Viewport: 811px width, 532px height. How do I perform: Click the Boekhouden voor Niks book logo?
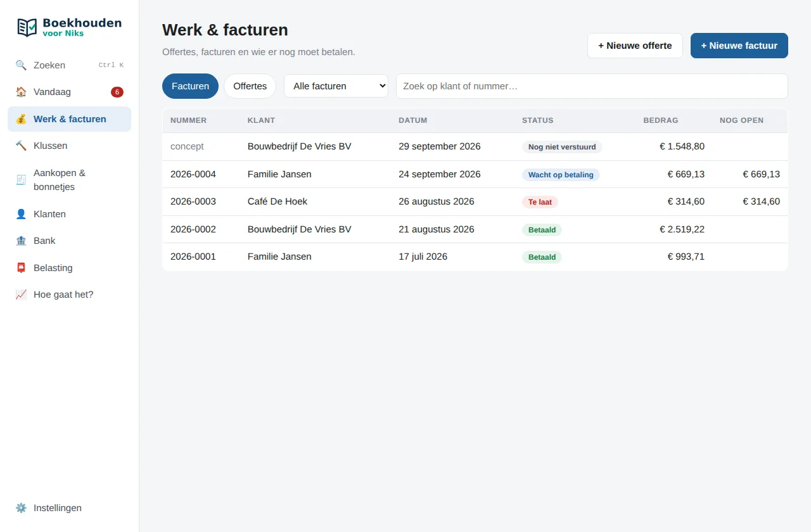tap(27, 27)
